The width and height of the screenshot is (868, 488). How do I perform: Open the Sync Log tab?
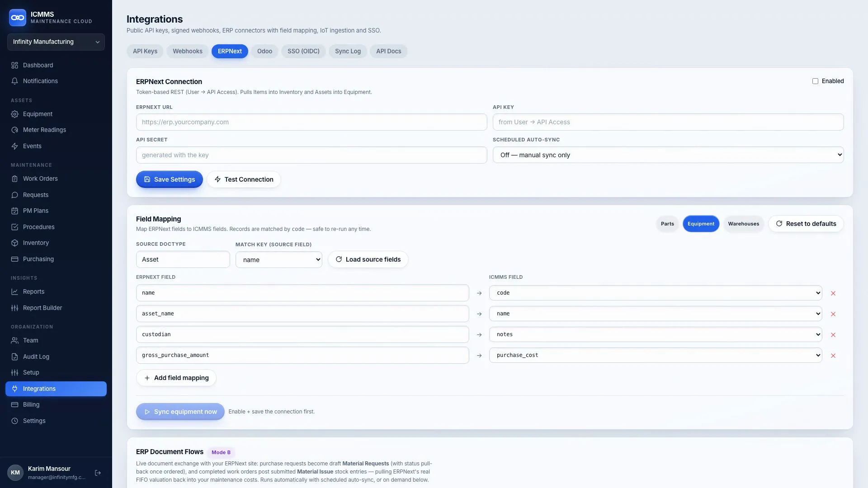pos(348,52)
